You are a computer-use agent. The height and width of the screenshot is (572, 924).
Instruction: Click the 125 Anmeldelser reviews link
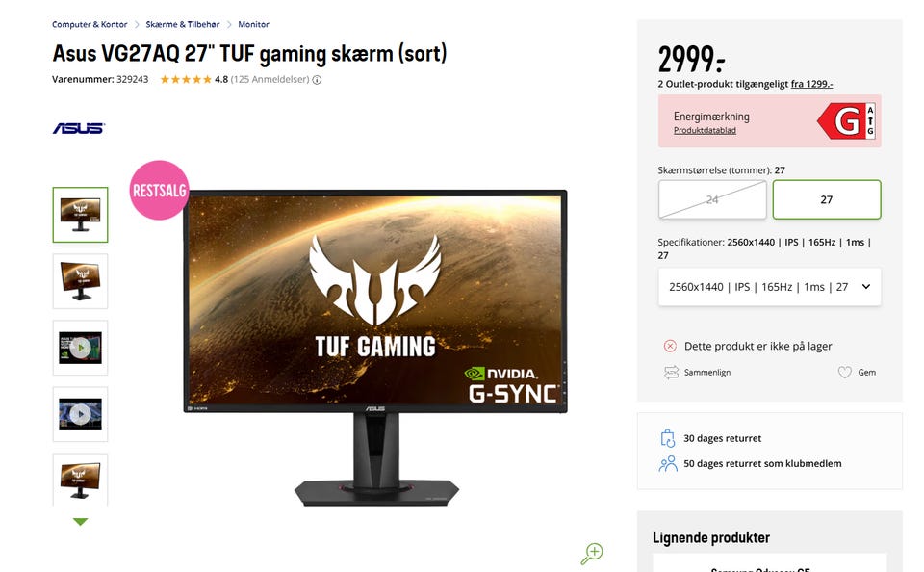point(269,80)
